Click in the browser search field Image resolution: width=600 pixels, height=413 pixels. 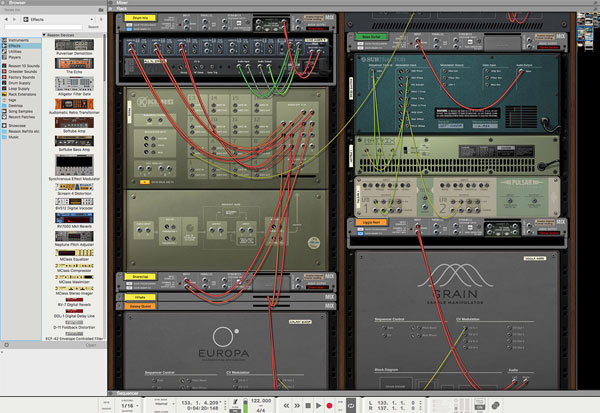(43, 27)
